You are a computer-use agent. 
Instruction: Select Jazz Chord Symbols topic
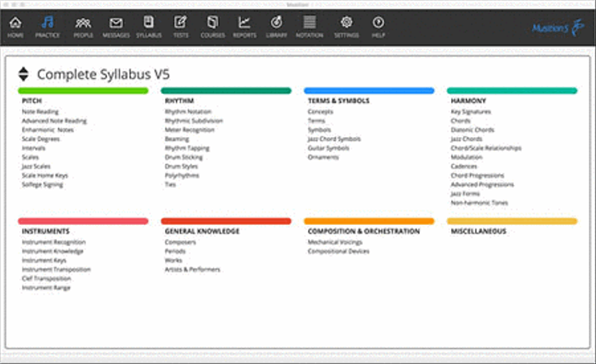tap(334, 139)
